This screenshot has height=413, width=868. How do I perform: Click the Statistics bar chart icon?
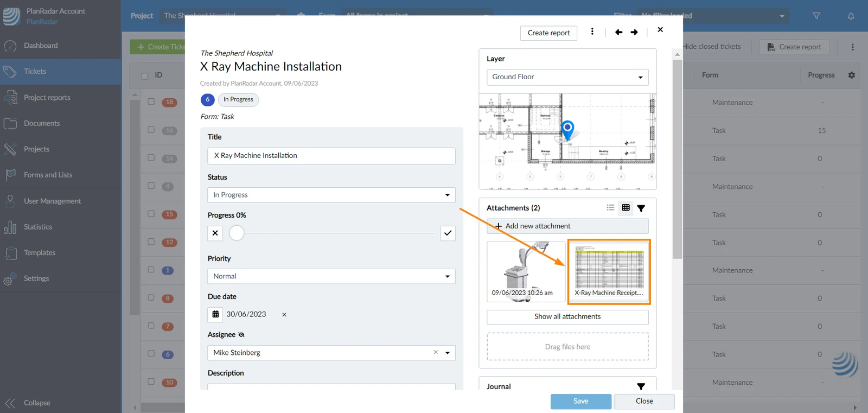click(10, 227)
